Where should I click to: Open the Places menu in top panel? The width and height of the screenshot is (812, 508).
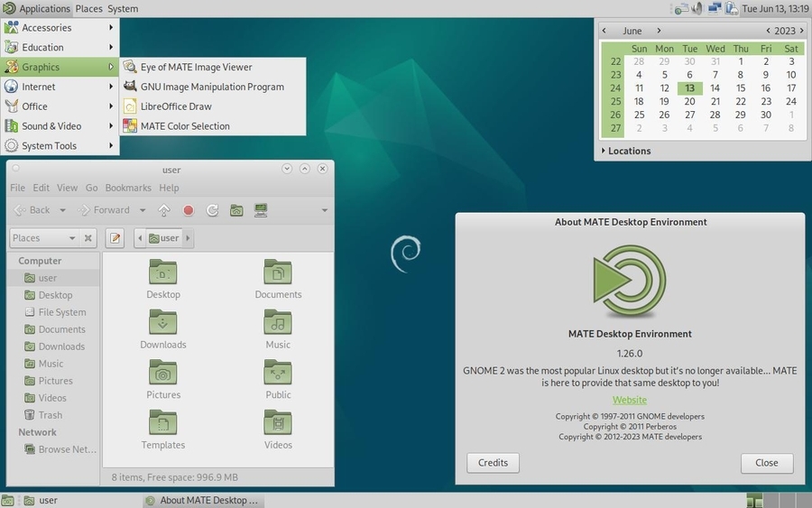pyautogui.click(x=88, y=8)
